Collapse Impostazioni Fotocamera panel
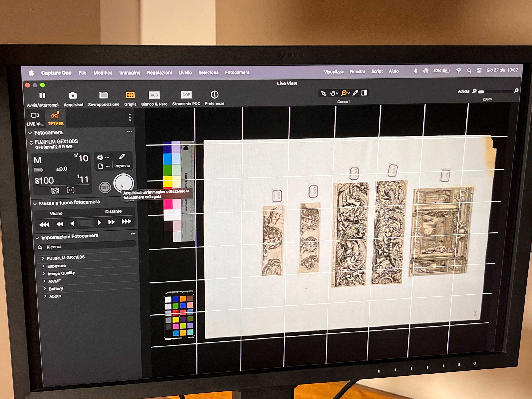 [x=37, y=238]
